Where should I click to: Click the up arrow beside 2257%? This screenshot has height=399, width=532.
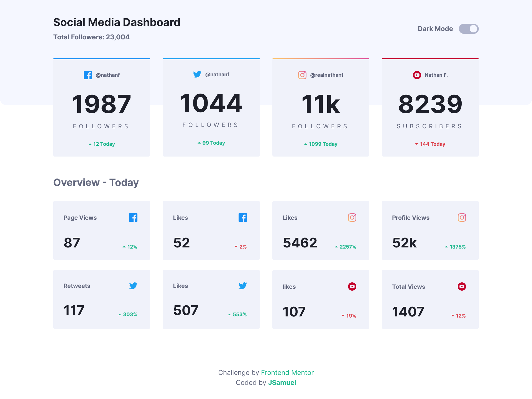[336, 247]
